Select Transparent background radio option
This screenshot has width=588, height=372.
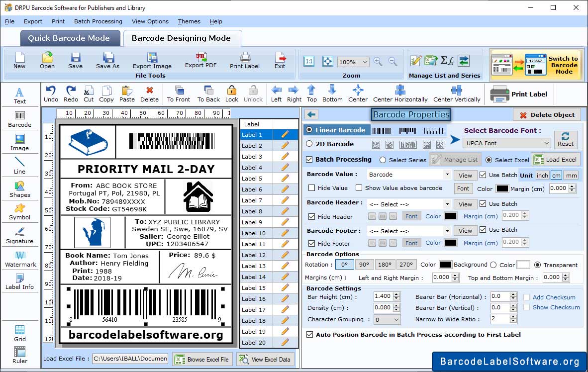pyautogui.click(x=537, y=265)
